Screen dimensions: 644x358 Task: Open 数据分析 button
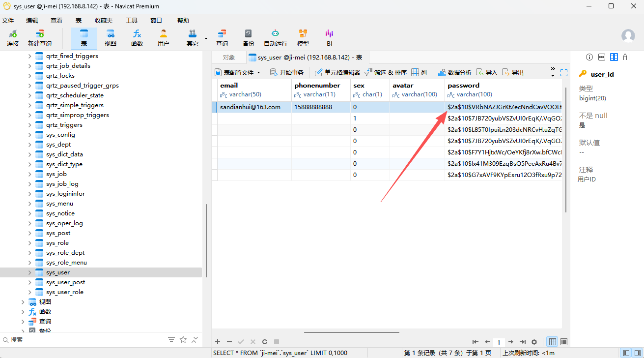coord(455,72)
